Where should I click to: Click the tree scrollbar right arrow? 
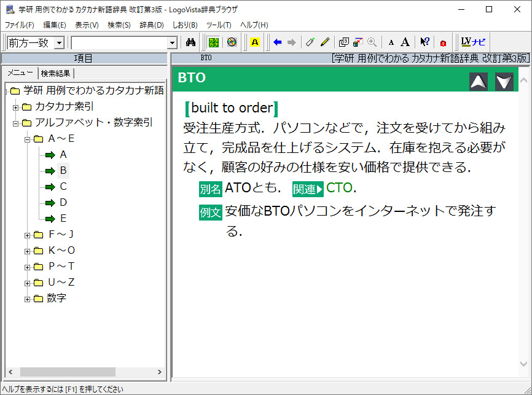click(160, 372)
